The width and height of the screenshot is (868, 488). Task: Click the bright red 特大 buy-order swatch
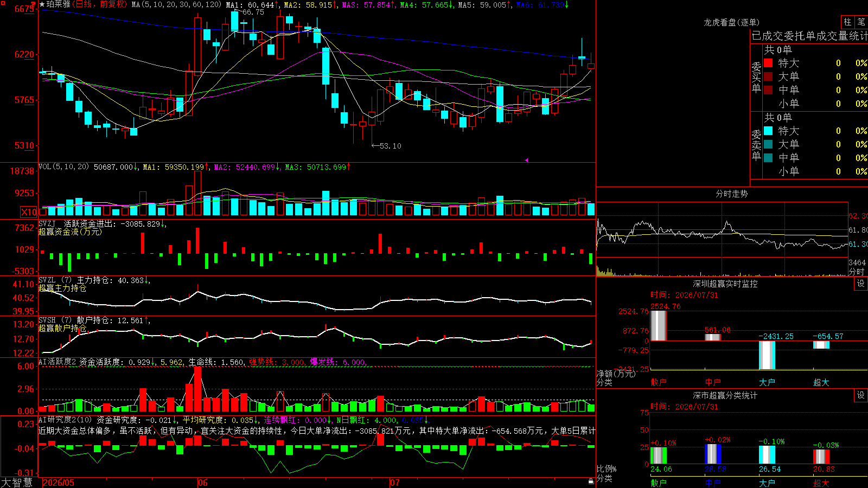click(x=769, y=63)
